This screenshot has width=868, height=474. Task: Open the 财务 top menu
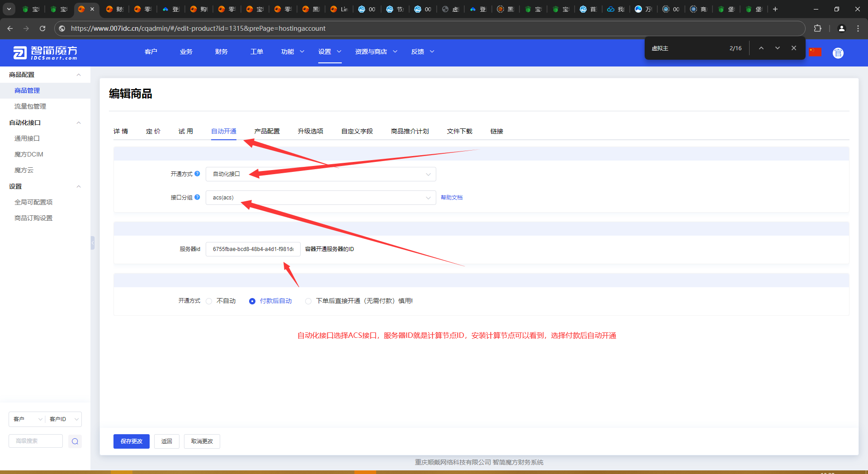[x=222, y=52]
